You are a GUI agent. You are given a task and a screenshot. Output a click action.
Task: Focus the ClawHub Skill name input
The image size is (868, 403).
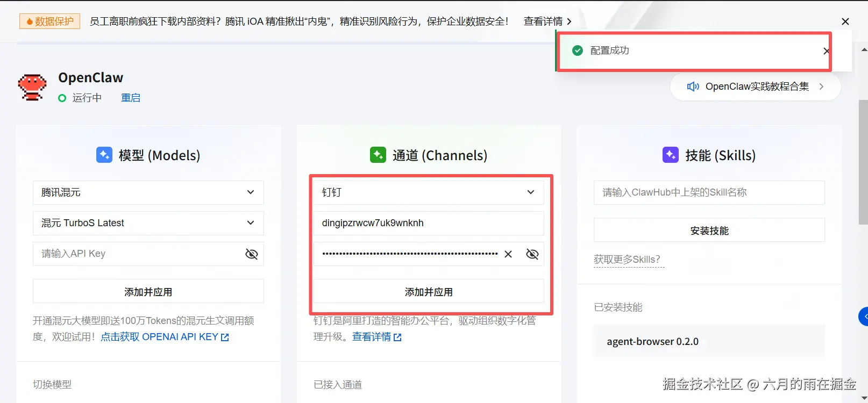click(709, 192)
